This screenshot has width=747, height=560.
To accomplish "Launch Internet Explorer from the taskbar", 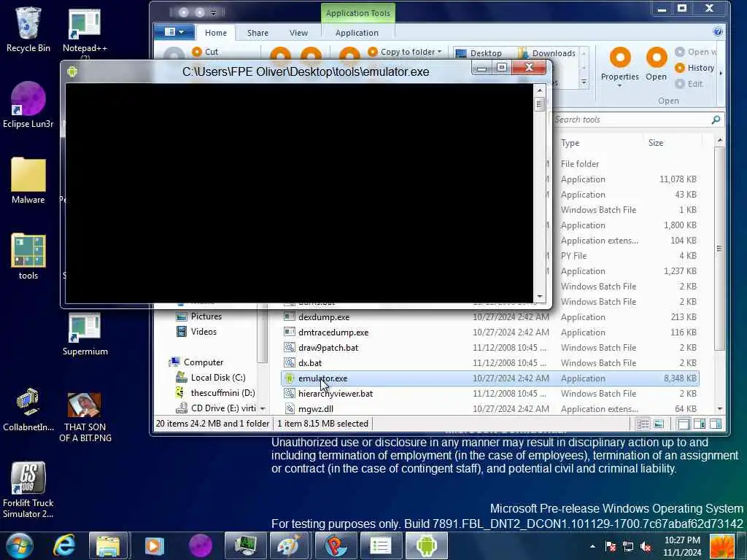I will coord(64,545).
